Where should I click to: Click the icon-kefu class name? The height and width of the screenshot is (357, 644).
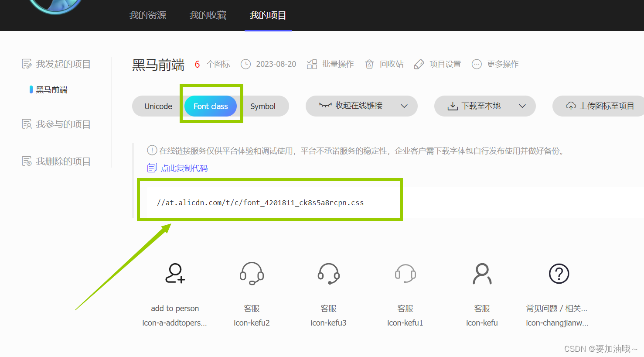[482, 323]
